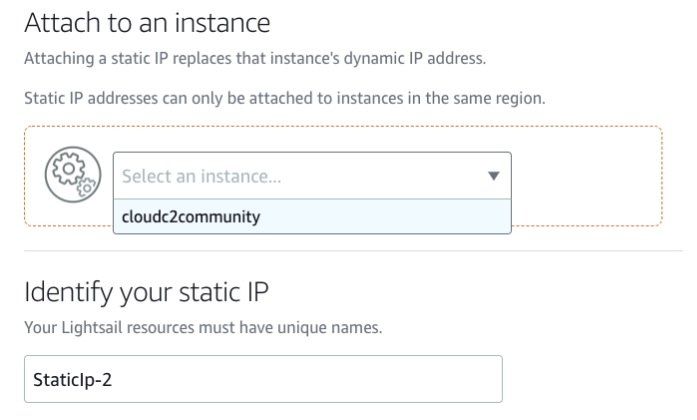This screenshot has width=697, height=420.
Task: Click the circular outline of the instance icon
Action: point(49,176)
